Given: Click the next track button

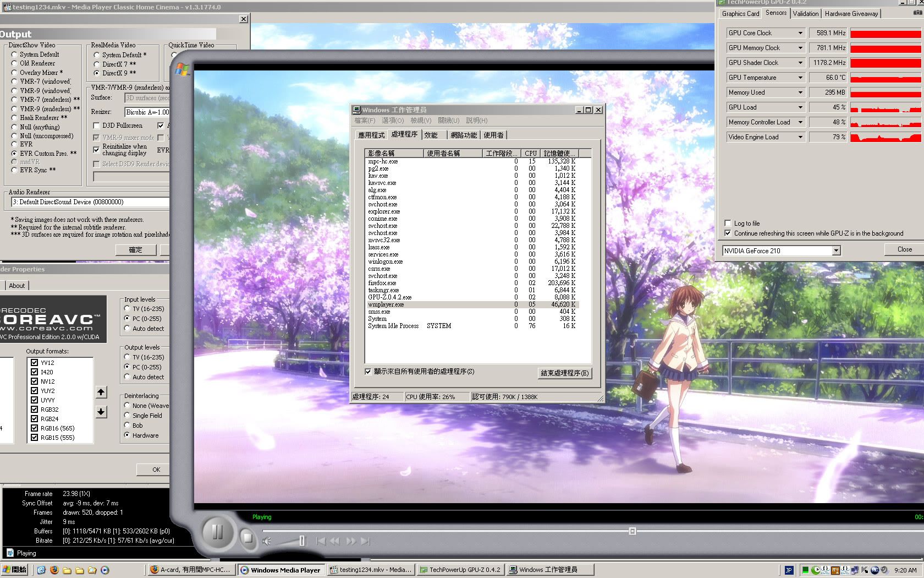Looking at the screenshot, I should [x=365, y=541].
